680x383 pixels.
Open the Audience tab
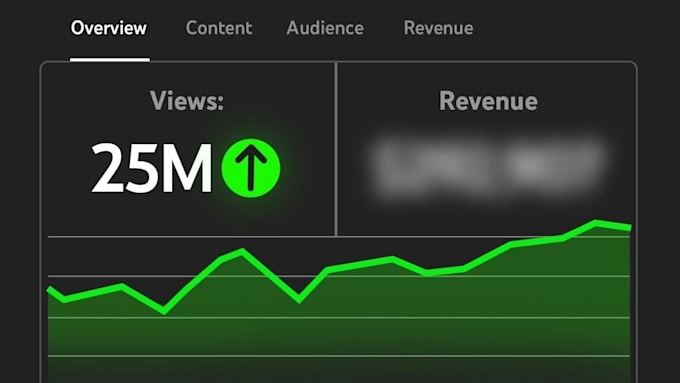point(325,28)
